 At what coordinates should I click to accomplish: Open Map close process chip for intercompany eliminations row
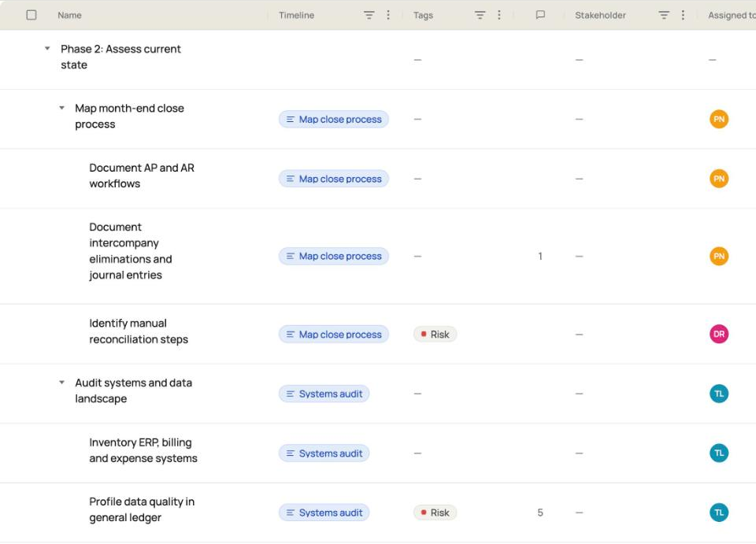point(334,257)
